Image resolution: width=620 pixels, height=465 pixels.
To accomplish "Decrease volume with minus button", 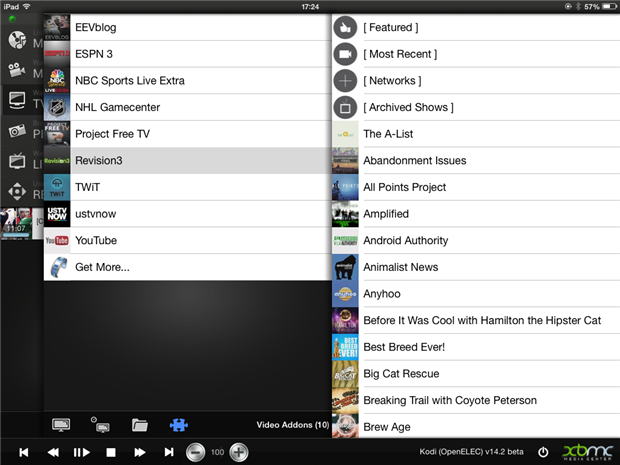I will [196, 452].
